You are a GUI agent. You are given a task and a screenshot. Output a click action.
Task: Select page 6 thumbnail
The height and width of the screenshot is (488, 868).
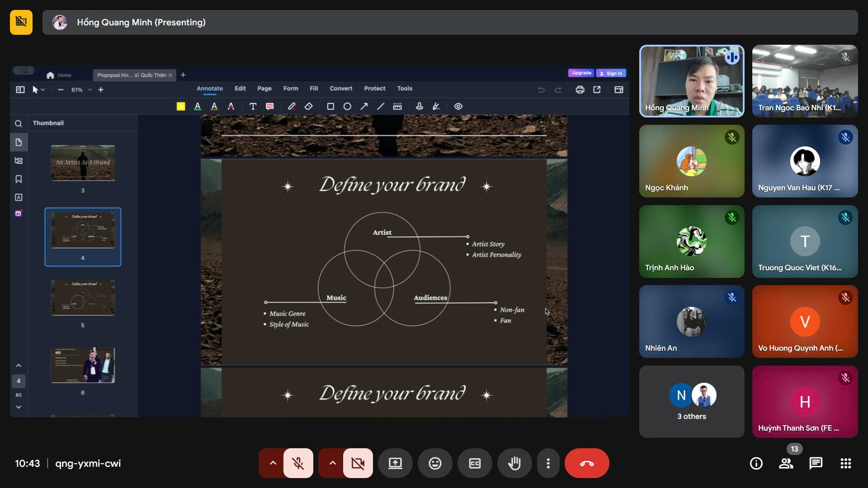pyautogui.click(x=83, y=365)
